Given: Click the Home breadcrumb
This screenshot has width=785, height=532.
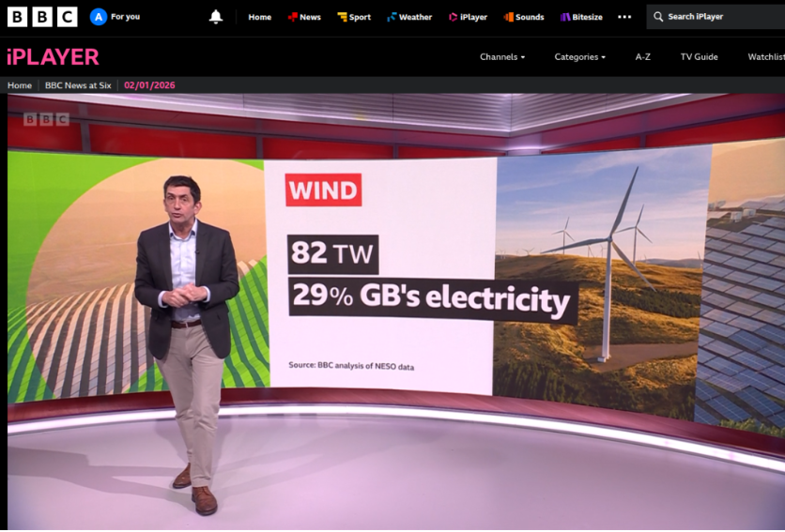Looking at the screenshot, I should (x=20, y=85).
